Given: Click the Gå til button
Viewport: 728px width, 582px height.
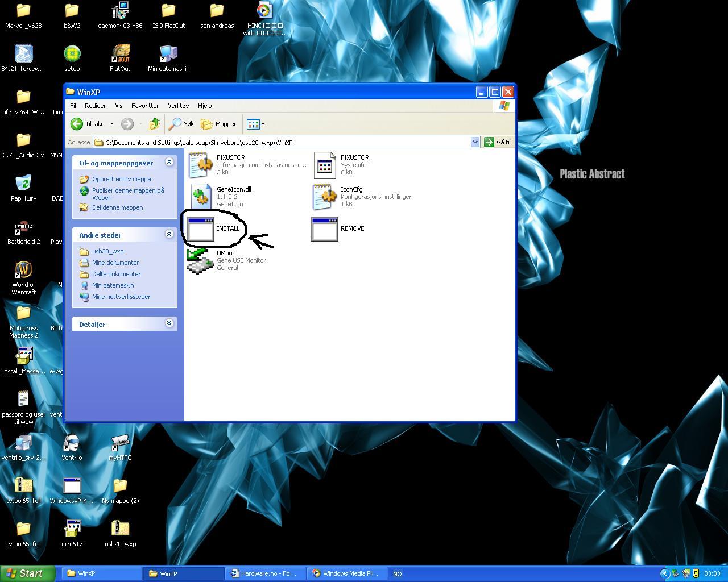Looking at the screenshot, I should click(x=497, y=142).
